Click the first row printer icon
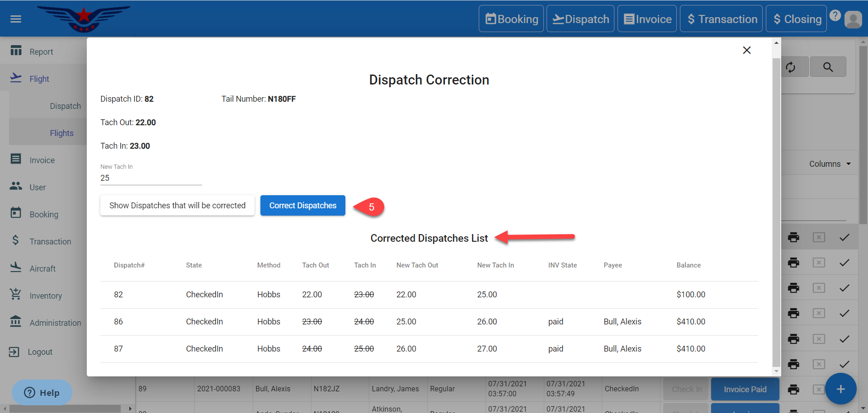 click(x=793, y=238)
